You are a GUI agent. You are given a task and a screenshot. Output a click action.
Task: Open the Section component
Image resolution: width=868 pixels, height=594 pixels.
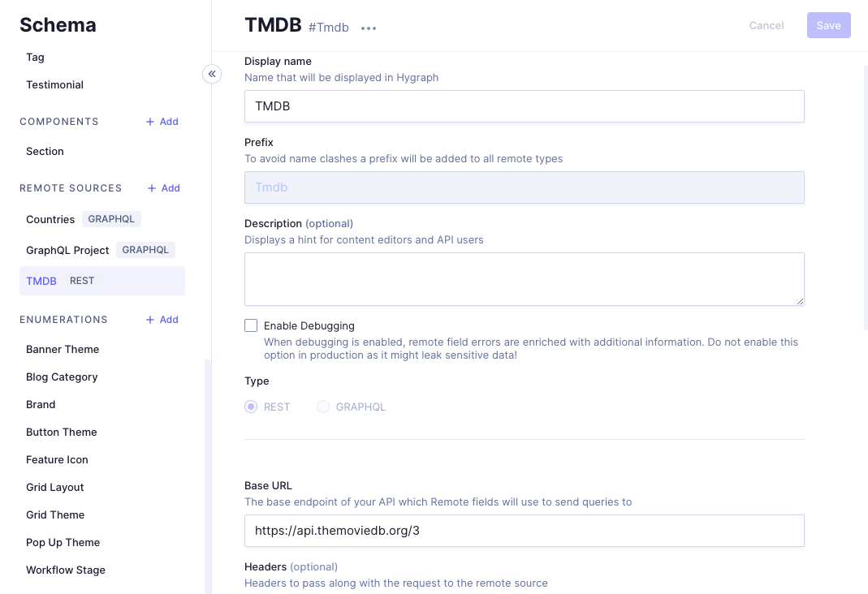point(45,152)
